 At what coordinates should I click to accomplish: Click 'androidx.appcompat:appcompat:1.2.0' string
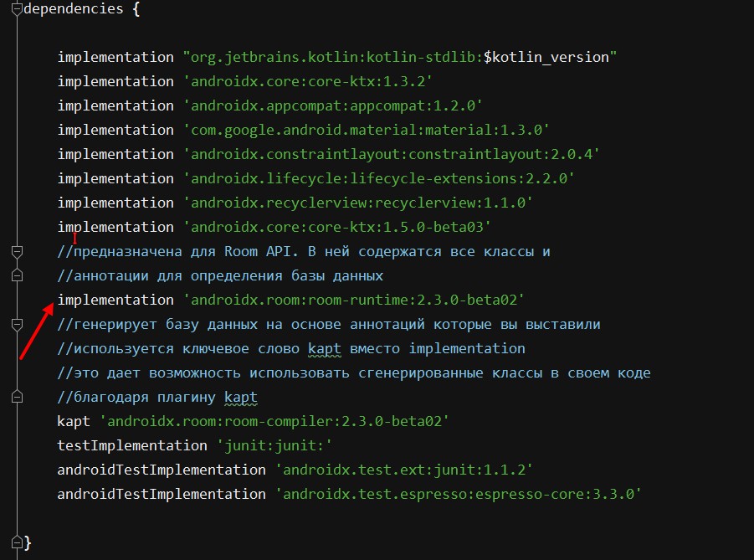(x=333, y=105)
